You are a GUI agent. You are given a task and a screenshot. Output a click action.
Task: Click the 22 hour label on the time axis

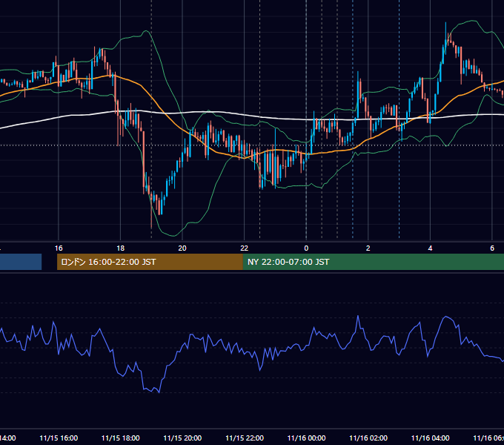[x=245, y=248]
